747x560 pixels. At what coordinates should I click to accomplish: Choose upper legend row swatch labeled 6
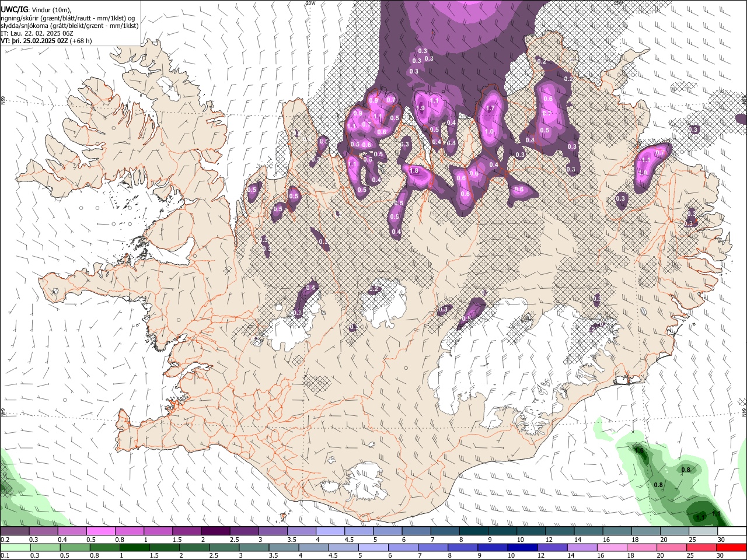(x=416, y=531)
